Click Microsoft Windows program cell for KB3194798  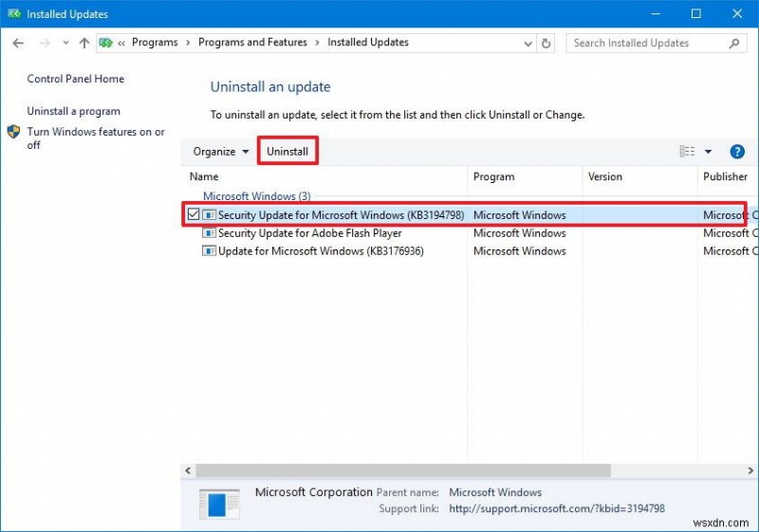519,214
